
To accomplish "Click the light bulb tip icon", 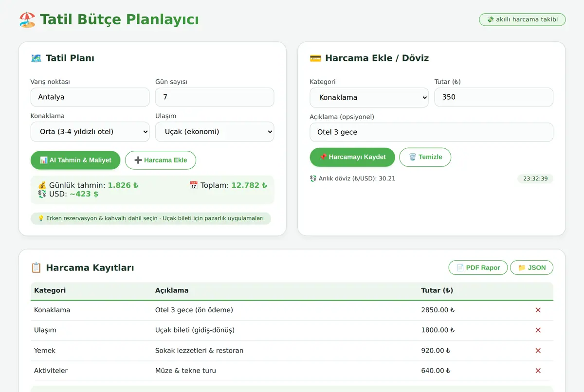I will [41, 218].
